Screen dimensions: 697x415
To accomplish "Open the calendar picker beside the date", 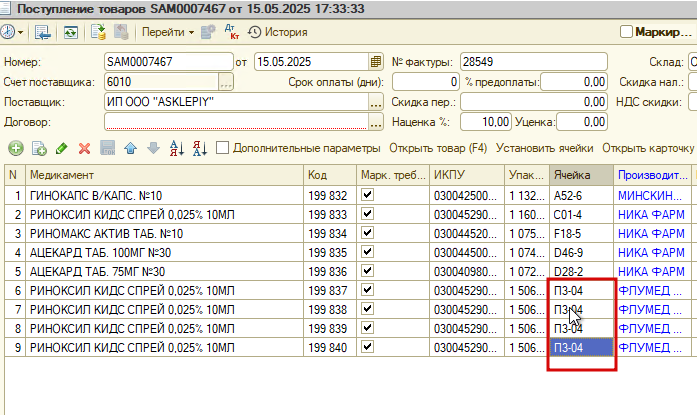I will pos(376,62).
